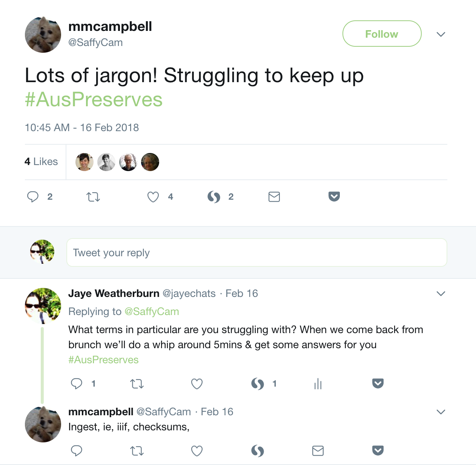476x465 pixels.
Task: Reply to mmcampbell's Ingest checksums tweet
Action: 77,451
